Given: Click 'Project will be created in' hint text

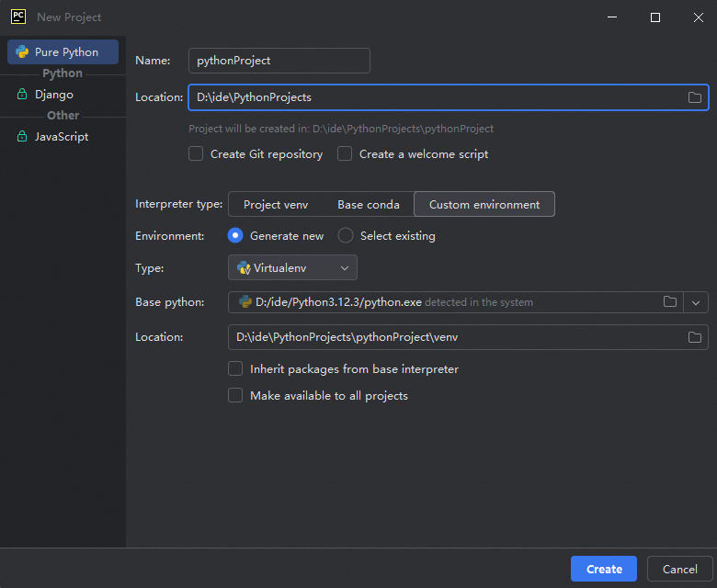Looking at the screenshot, I should (341, 129).
